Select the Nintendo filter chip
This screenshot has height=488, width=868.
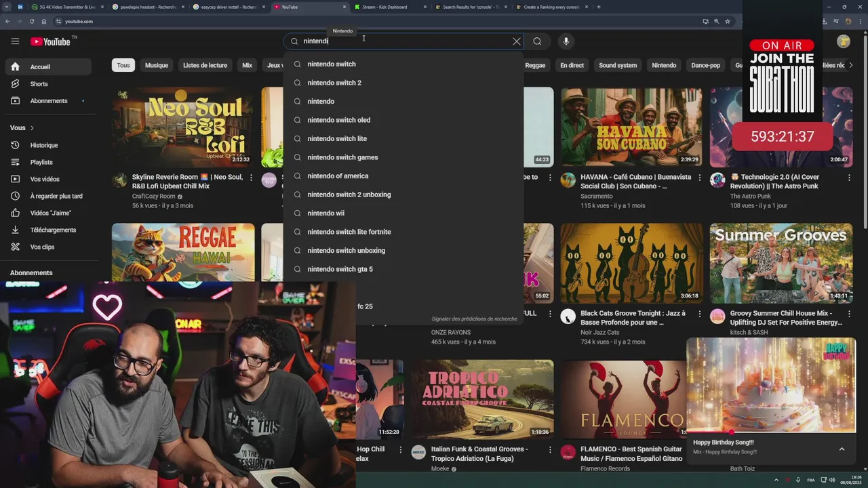(x=664, y=65)
